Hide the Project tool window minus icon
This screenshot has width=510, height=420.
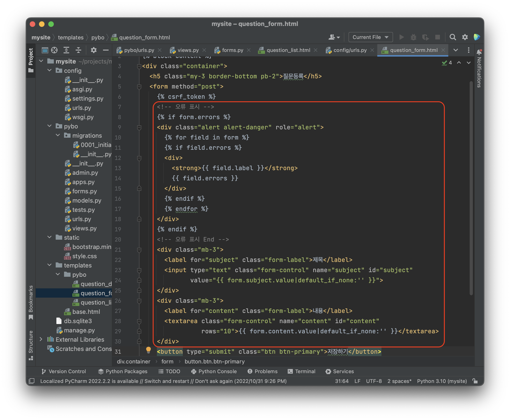point(106,50)
